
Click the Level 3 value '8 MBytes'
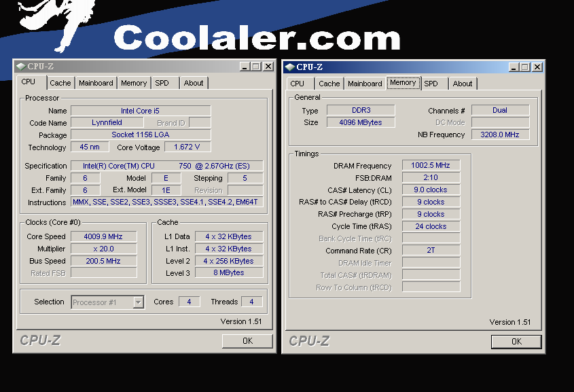pyautogui.click(x=229, y=272)
